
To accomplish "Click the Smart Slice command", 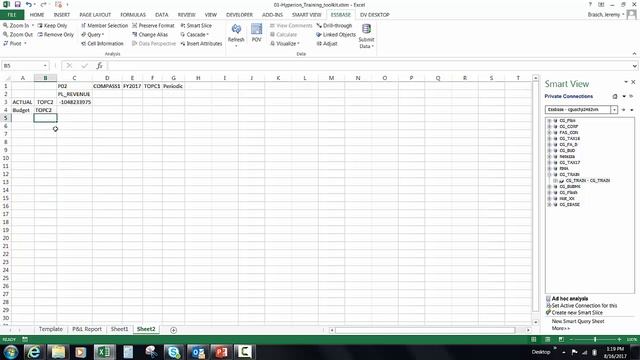I will click(x=196, y=25).
